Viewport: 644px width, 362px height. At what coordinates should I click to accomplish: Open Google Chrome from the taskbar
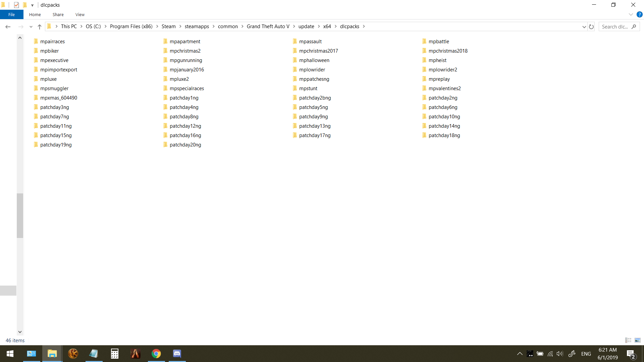tap(156, 354)
